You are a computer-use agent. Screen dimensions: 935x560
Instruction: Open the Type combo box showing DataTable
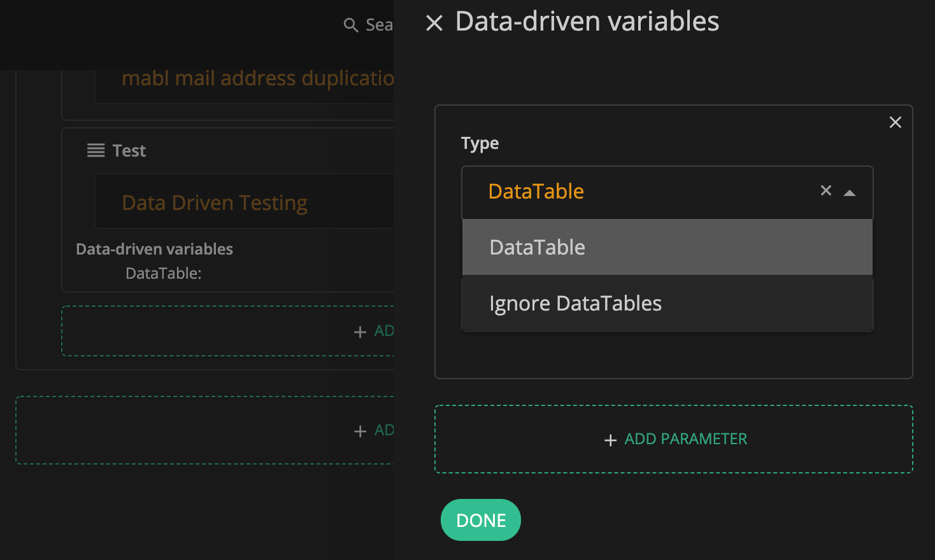coord(637,192)
